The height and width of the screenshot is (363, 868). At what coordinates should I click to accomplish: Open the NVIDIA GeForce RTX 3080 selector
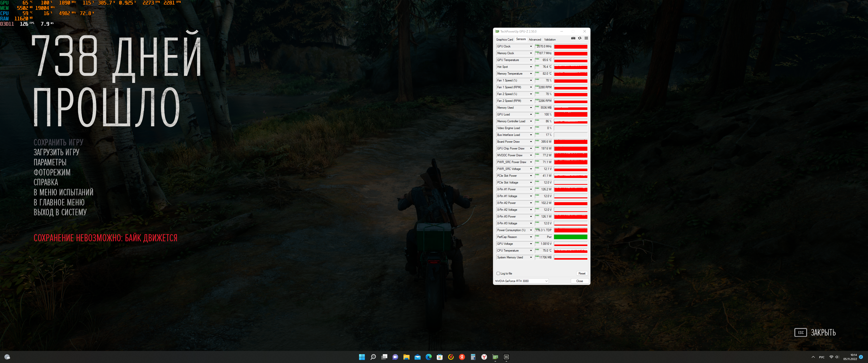click(521, 281)
